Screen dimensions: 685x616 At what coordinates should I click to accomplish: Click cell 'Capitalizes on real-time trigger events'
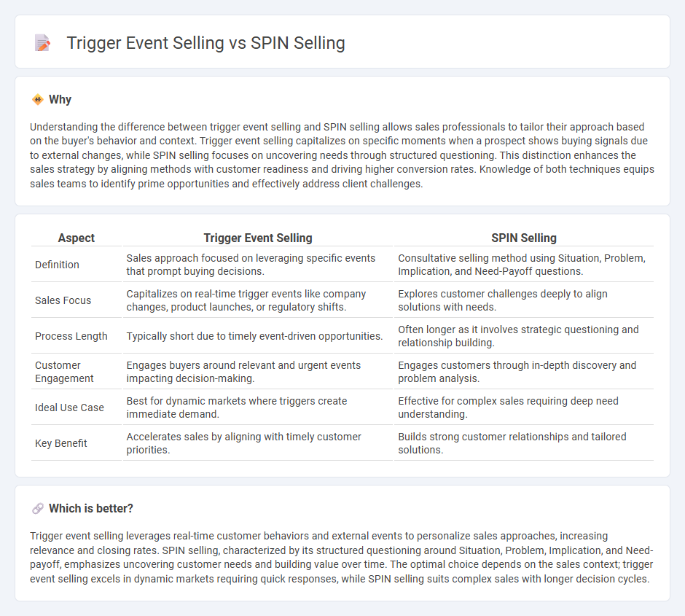[x=258, y=300]
